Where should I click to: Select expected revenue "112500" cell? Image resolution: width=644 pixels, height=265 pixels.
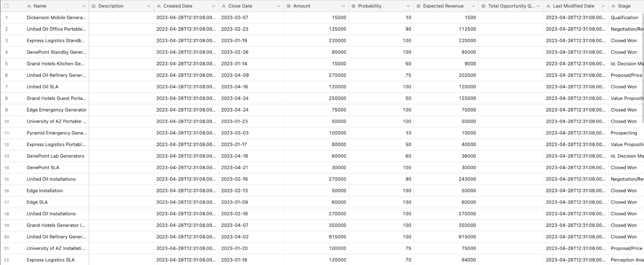pos(446,29)
